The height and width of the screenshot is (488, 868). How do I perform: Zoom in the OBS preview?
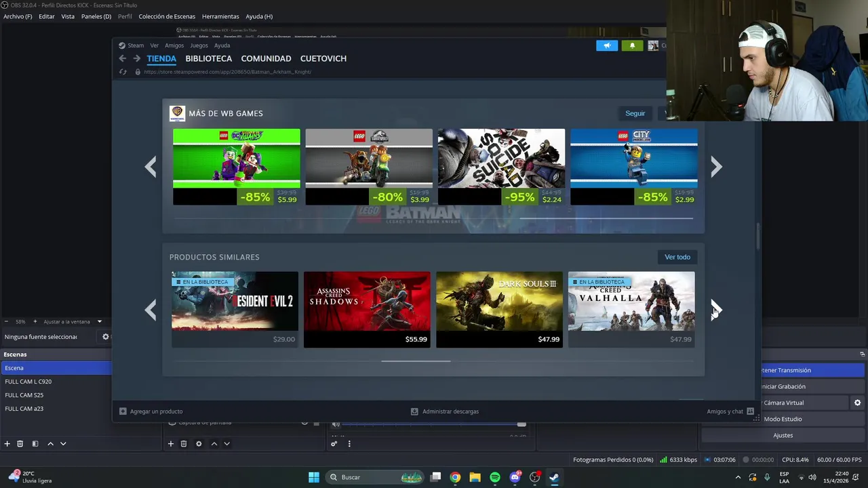coord(36,321)
